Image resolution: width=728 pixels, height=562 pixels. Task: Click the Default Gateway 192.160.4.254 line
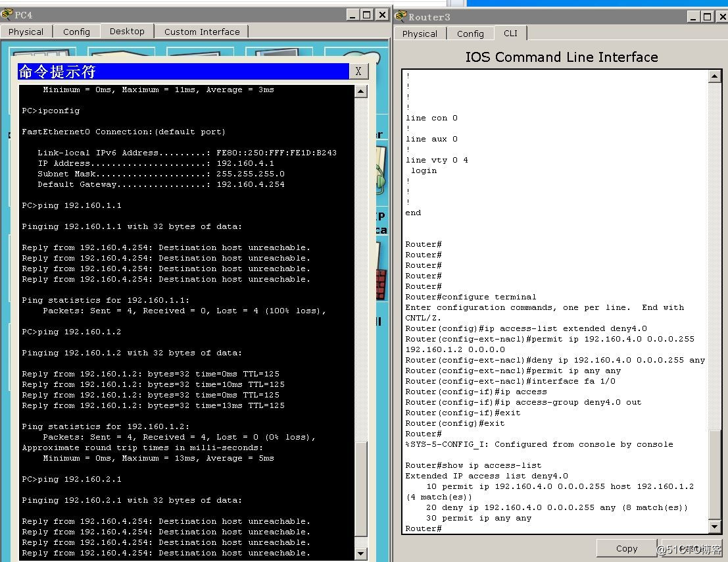[x=161, y=184]
